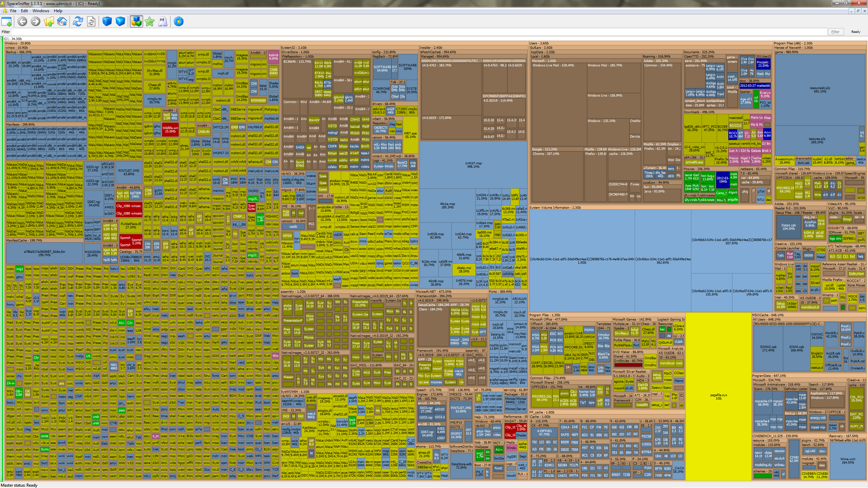Viewport: 868px width, 488px height.
Task: Show more detail with light blue cube
Action: point(120,22)
